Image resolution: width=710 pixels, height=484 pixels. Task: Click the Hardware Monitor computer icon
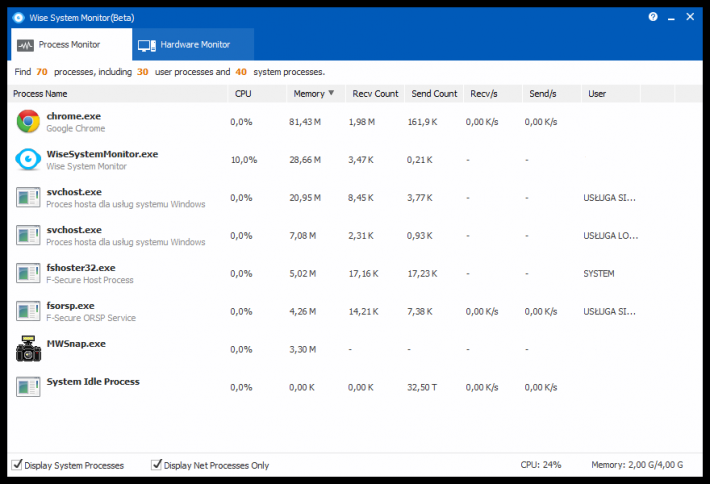[147, 45]
